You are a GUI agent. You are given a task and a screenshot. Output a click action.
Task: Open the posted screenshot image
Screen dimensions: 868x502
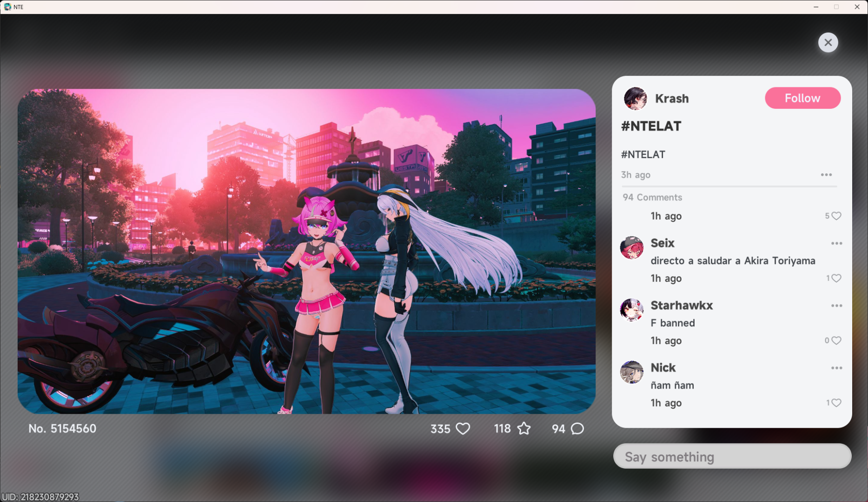(x=306, y=251)
